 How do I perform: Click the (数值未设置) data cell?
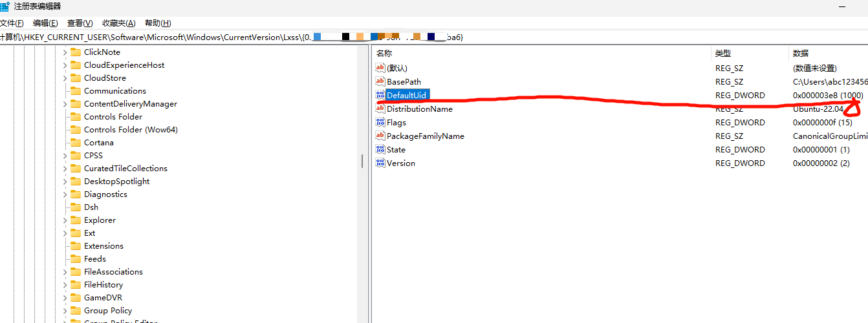pyautogui.click(x=815, y=68)
